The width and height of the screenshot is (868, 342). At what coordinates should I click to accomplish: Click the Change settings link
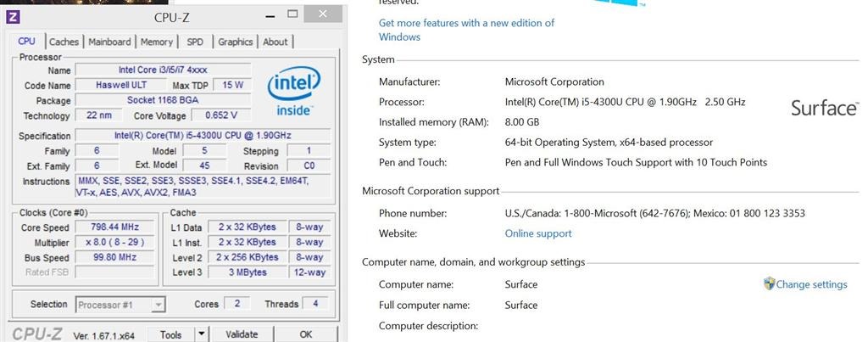[811, 284]
